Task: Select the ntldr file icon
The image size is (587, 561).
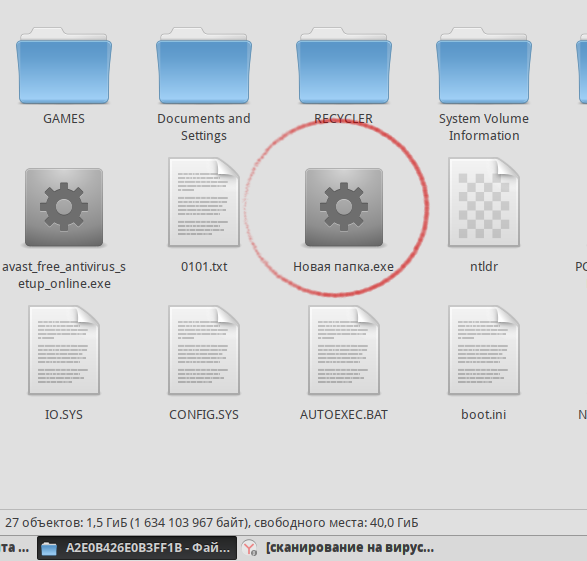Action: click(484, 202)
